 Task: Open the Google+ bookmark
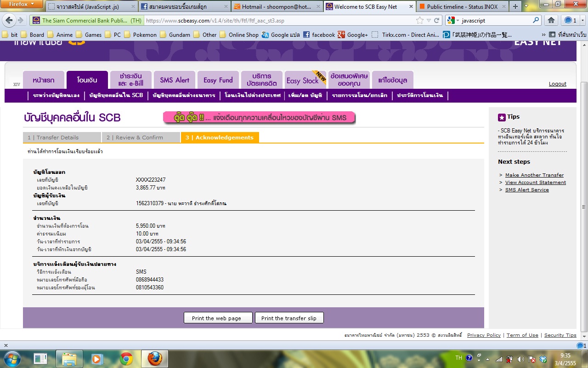pyautogui.click(x=353, y=34)
